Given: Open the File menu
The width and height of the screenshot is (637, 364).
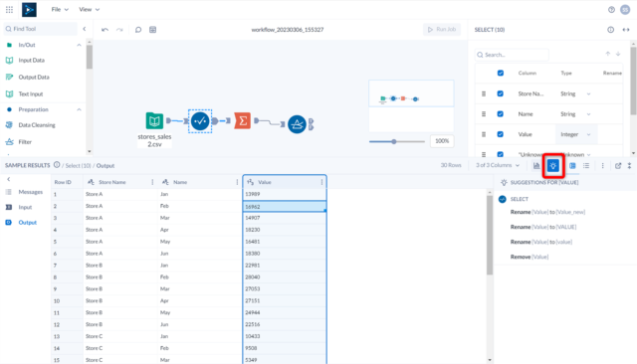Looking at the screenshot, I should (60, 9).
